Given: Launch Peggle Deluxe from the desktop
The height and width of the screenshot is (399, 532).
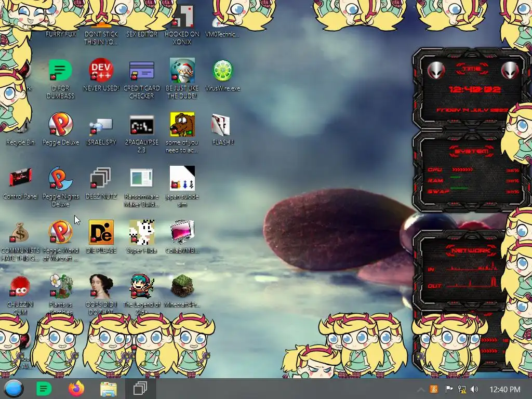Looking at the screenshot, I should click(x=60, y=124).
